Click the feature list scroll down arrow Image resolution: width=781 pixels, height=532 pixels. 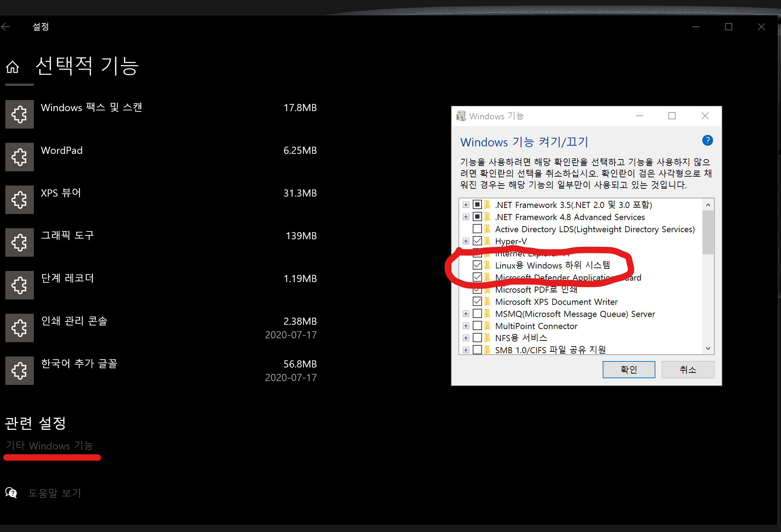(x=708, y=348)
